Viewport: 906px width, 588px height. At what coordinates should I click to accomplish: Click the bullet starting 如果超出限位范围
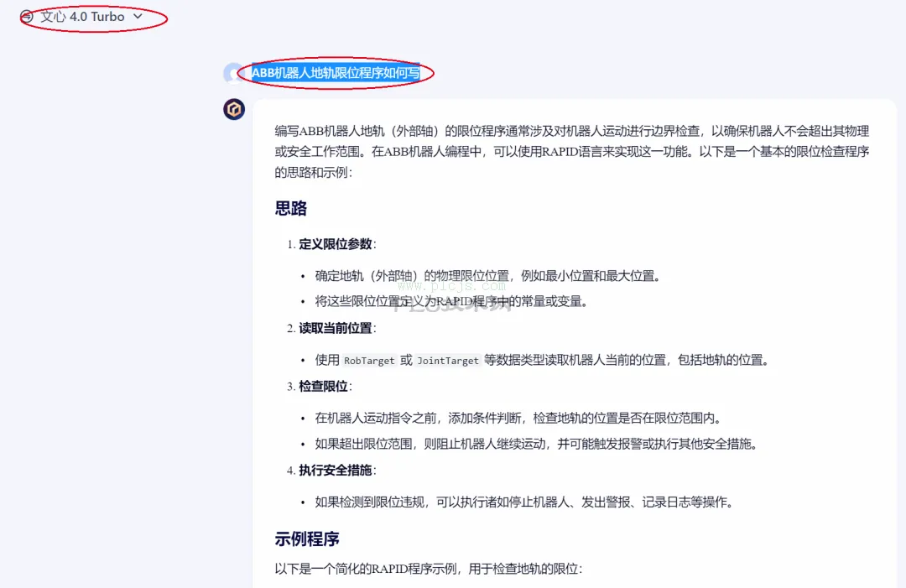[536, 444]
